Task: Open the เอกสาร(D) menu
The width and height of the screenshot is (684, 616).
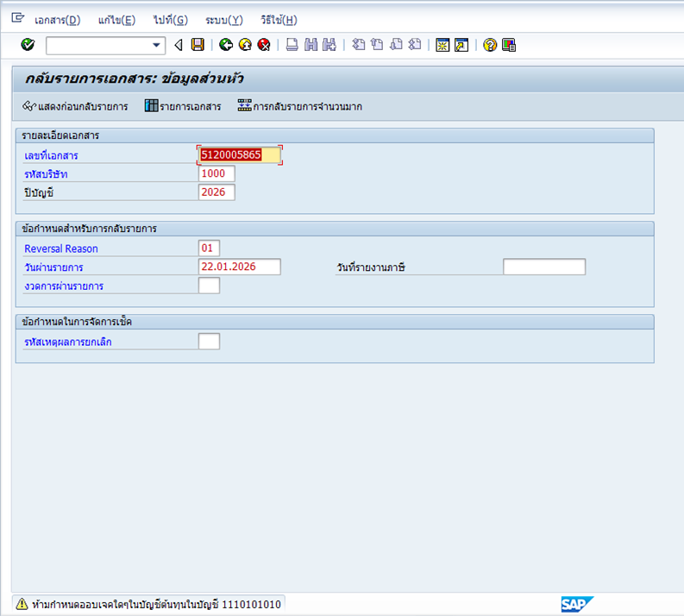Action: pos(57,20)
